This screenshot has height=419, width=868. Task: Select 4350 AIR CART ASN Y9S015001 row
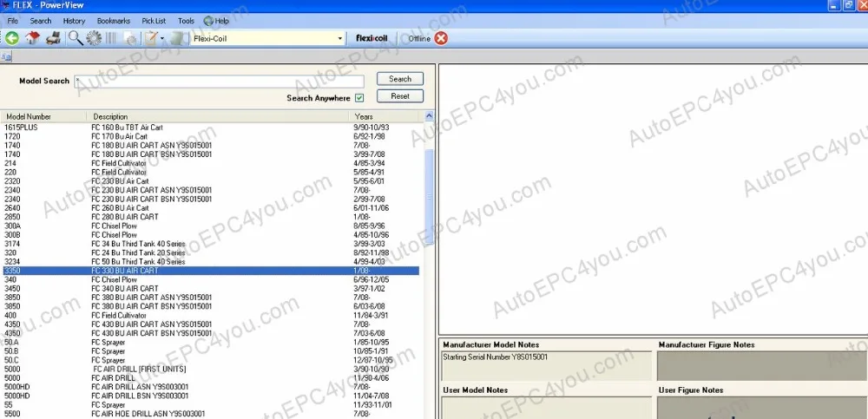210,324
